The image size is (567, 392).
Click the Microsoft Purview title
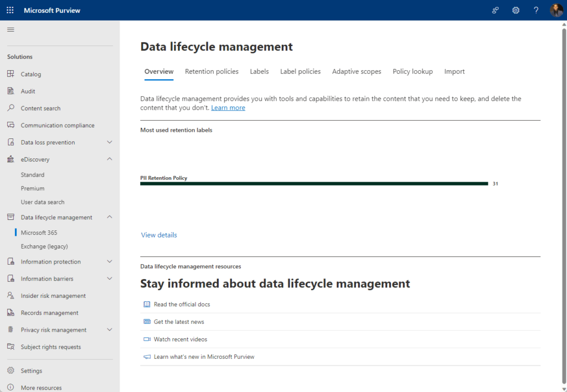52,10
